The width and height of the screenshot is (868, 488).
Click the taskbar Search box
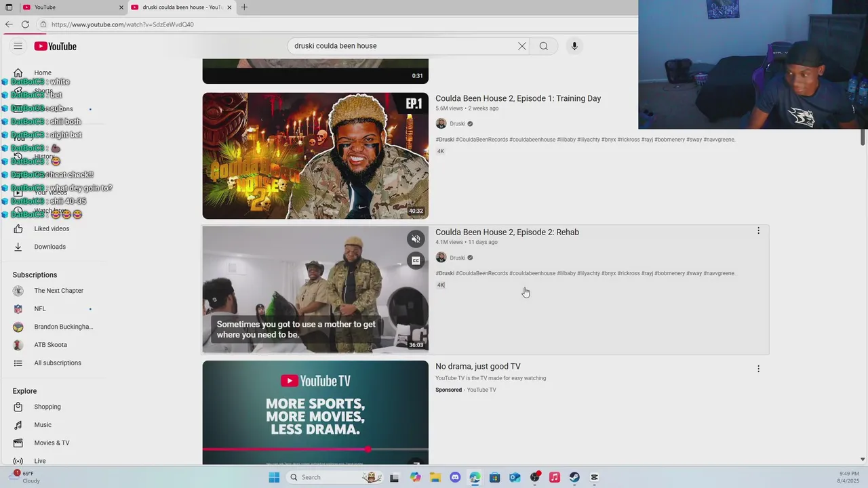point(333,477)
